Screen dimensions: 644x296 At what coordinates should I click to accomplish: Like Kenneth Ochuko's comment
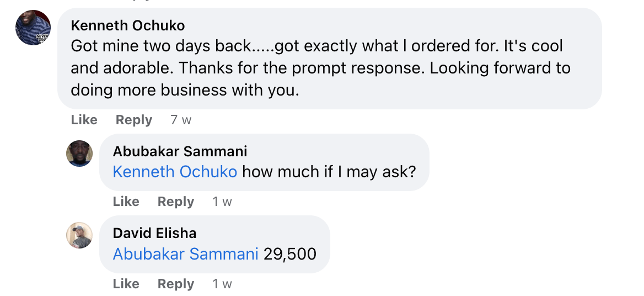pyautogui.click(x=84, y=120)
